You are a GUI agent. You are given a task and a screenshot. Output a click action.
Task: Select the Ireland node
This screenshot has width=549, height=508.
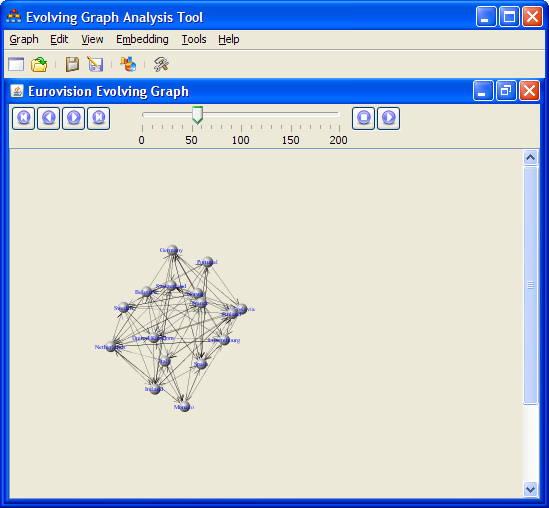click(155, 389)
